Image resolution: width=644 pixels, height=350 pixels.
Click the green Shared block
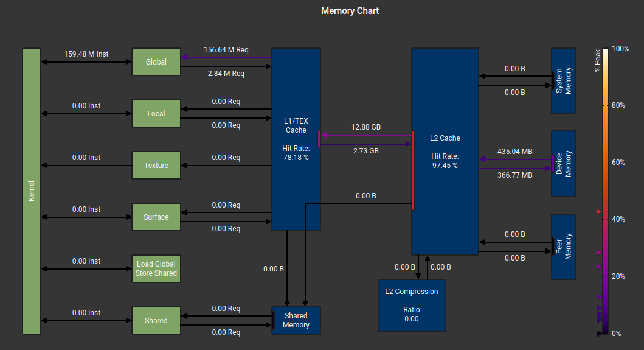point(156,320)
